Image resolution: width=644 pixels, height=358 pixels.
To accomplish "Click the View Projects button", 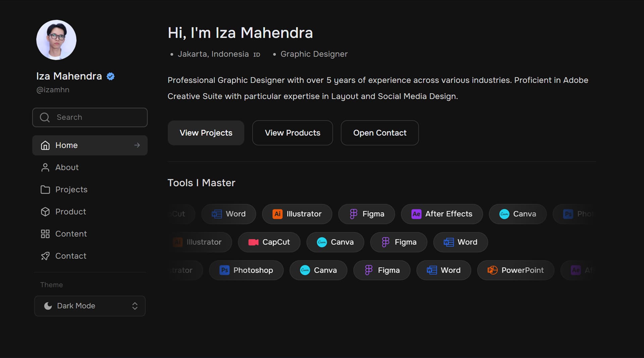I will (x=206, y=133).
